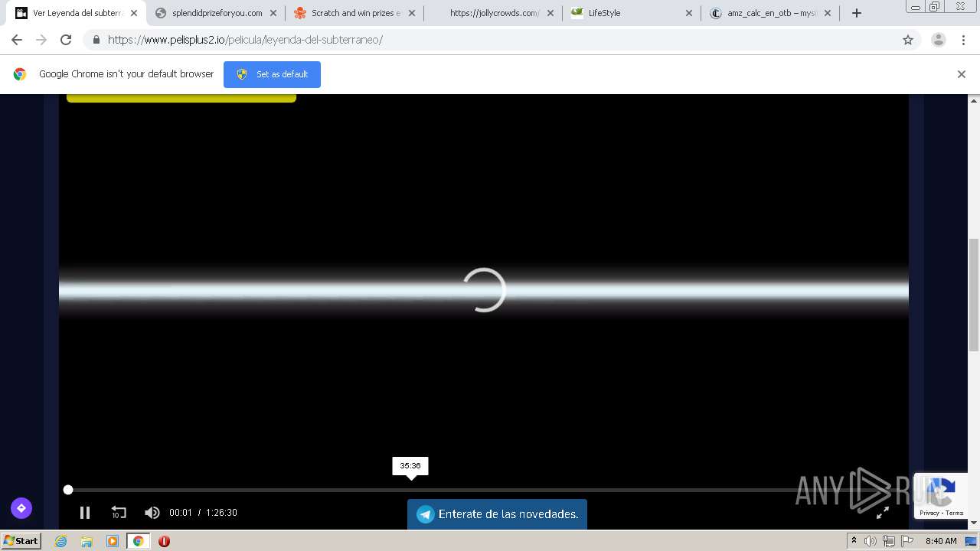Open the Telegram 'Enterate de las novedades' banner
This screenshot has height=551, width=980.
coord(497,514)
